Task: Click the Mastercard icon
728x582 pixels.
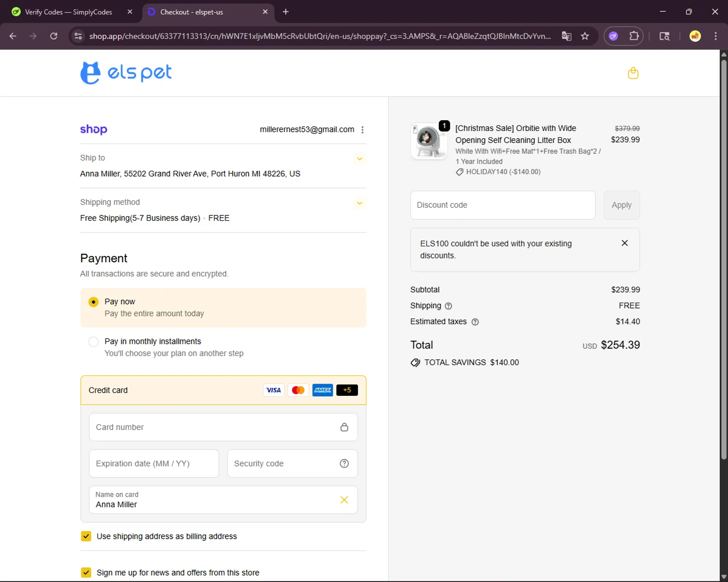Action: 298,390
